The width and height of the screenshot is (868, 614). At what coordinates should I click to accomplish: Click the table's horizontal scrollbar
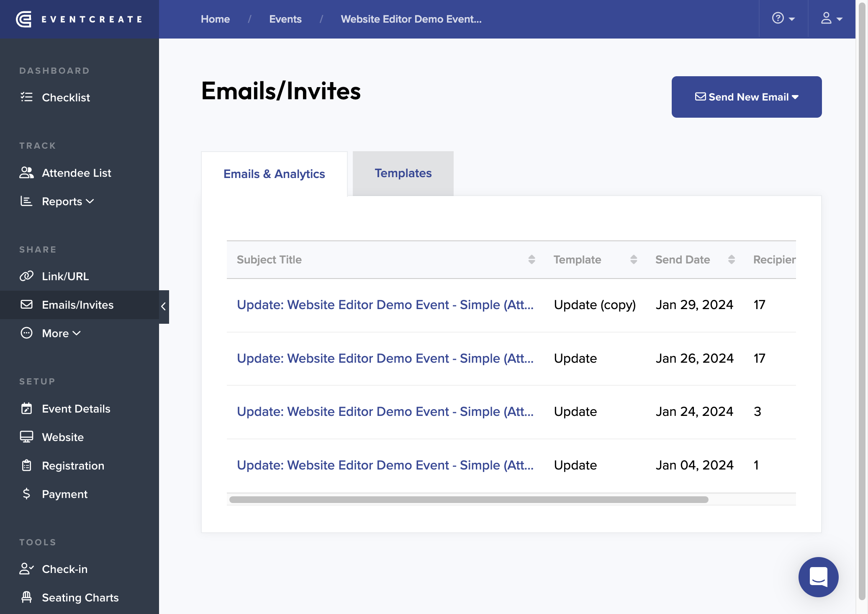pyautogui.click(x=469, y=500)
